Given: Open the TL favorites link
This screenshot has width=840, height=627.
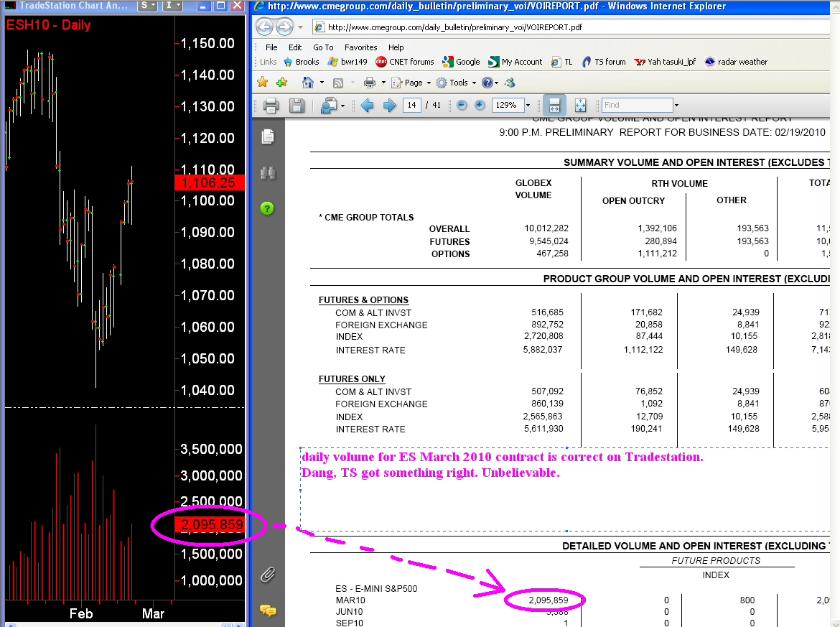Looking at the screenshot, I should click(x=562, y=62).
